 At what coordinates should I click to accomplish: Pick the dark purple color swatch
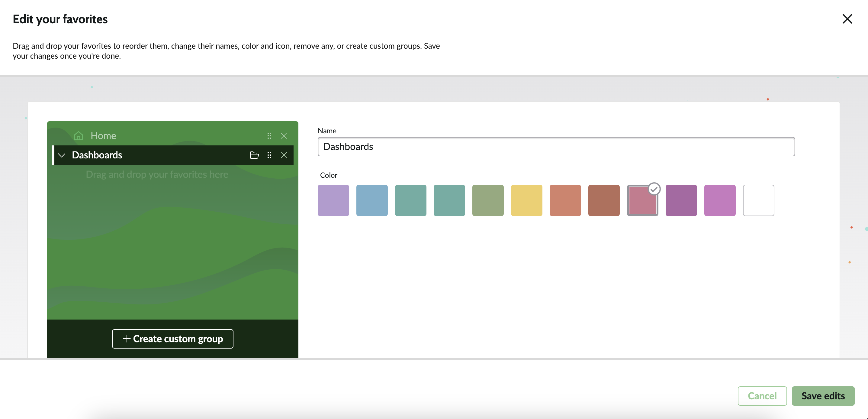[x=681, y=200]
